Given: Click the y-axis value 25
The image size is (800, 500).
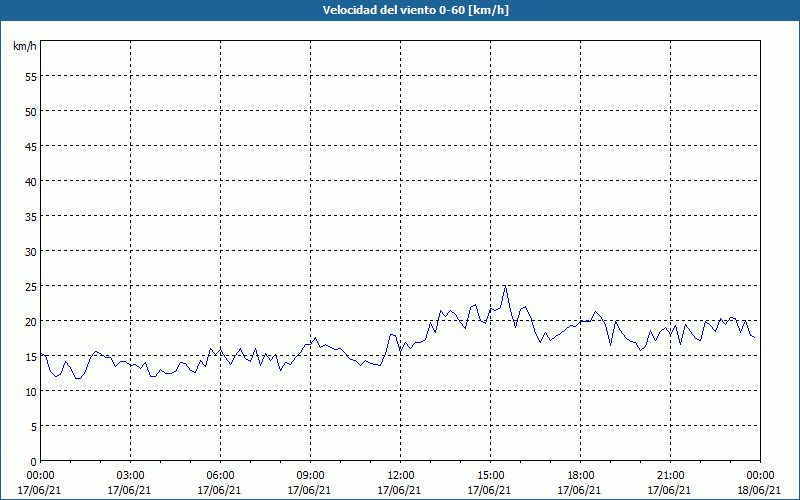Looking at the screenshot, I should 31,286.
